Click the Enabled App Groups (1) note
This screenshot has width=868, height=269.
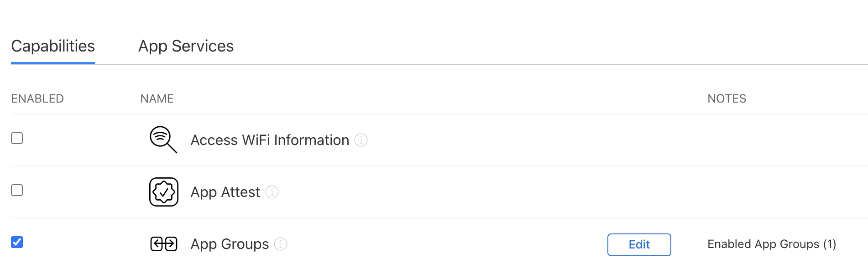click(x=772, y=244)
